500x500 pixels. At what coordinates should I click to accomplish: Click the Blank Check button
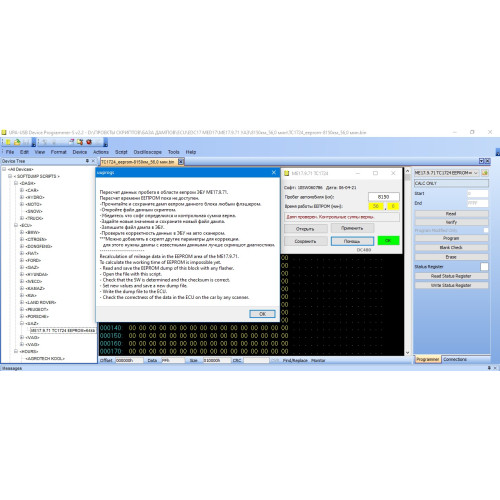coord(451,248)
